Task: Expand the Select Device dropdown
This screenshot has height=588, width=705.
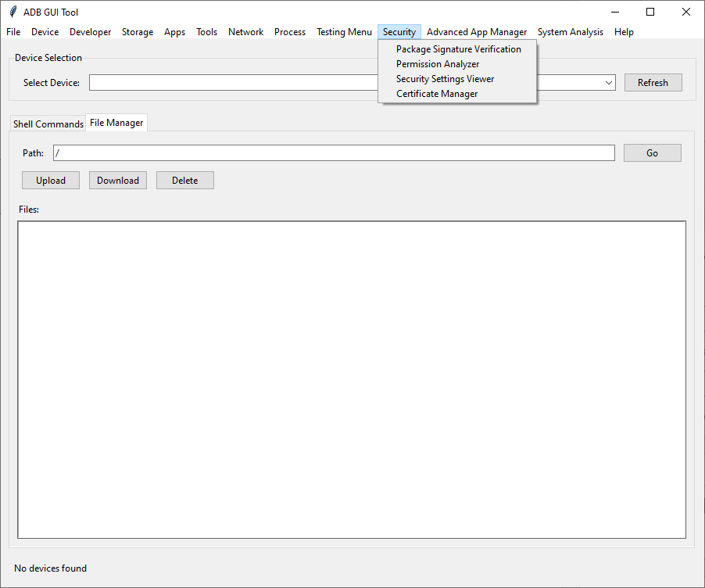Action: (x=608, y=82)
